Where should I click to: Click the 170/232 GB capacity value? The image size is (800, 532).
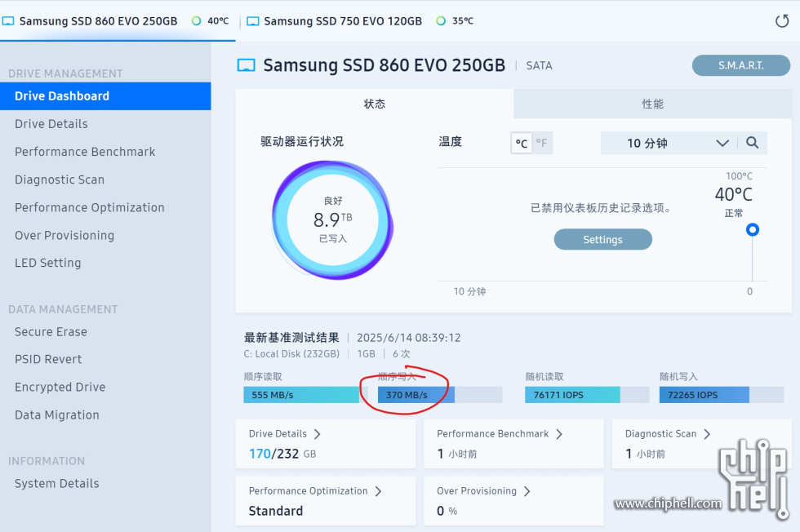[x=282, y=454]
